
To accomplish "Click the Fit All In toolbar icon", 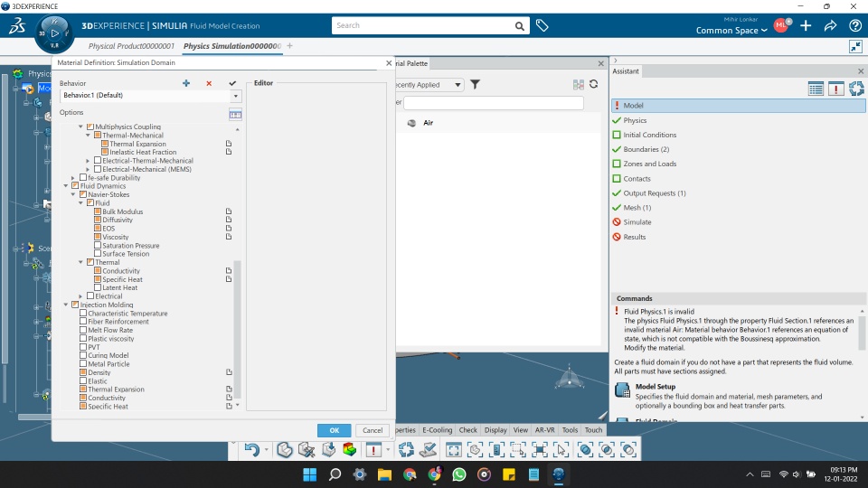I will 453,450.
